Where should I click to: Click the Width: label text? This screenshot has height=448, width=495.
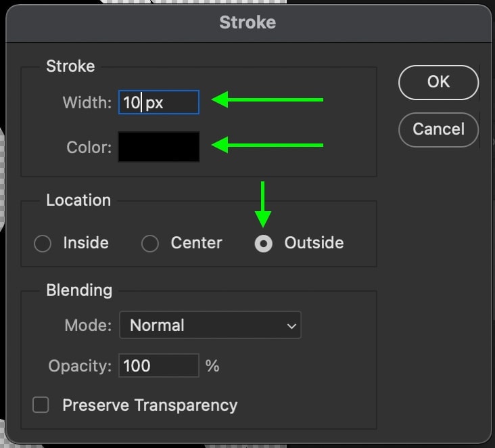[87, 103]
